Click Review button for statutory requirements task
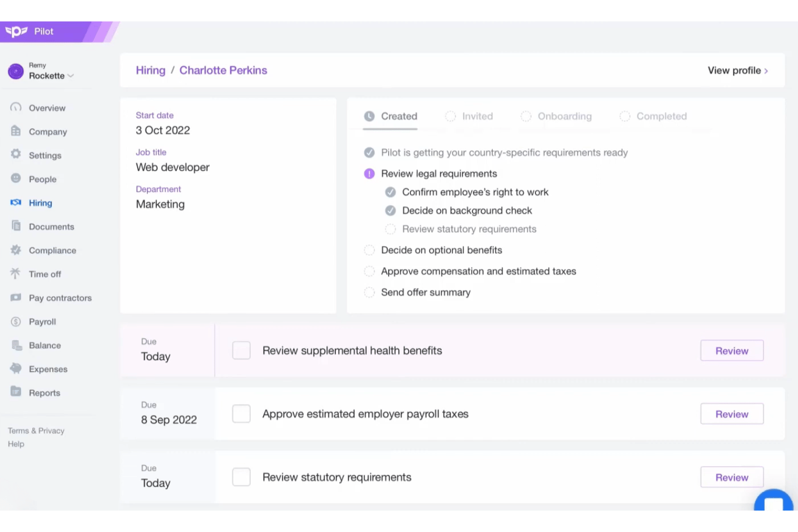 coord(732,478)
